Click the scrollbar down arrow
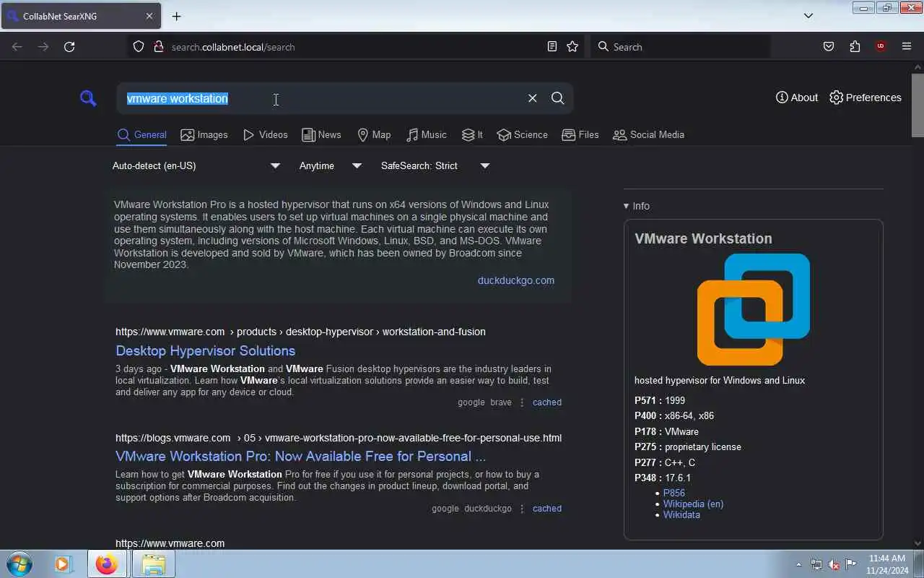Screen dimensions: 924x578 [918, 543]
